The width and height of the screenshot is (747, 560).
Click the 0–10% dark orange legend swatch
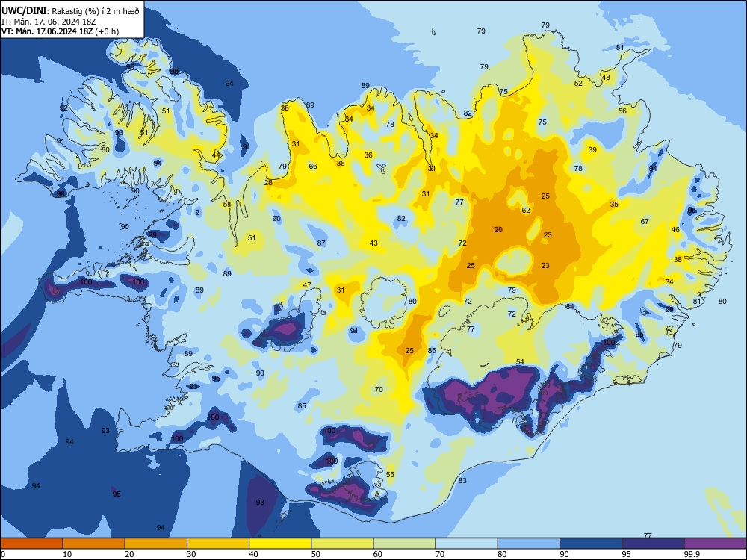tap(31, 544)
